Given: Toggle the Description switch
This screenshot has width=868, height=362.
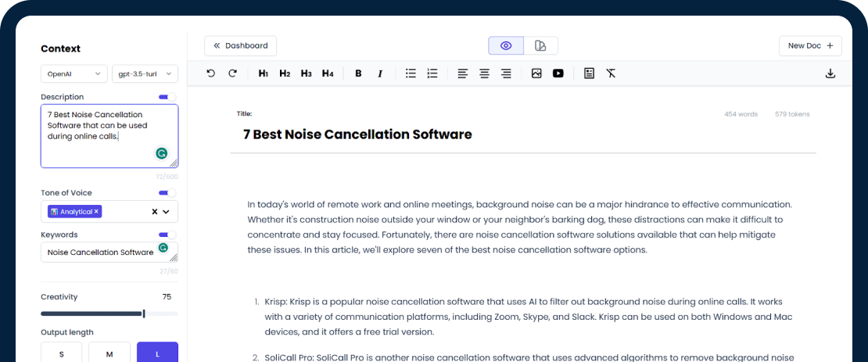Looking at the screenshot, I should [x=167, y=97].
